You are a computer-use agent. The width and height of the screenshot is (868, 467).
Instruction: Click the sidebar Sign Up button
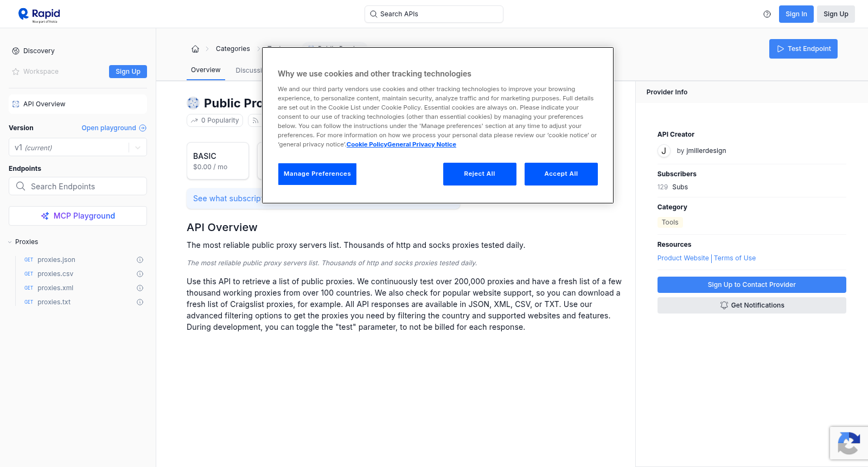[128, 72]
